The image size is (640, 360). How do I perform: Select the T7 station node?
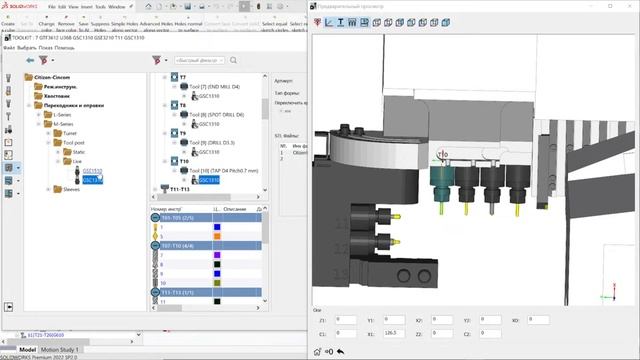(x=183, y=77)
